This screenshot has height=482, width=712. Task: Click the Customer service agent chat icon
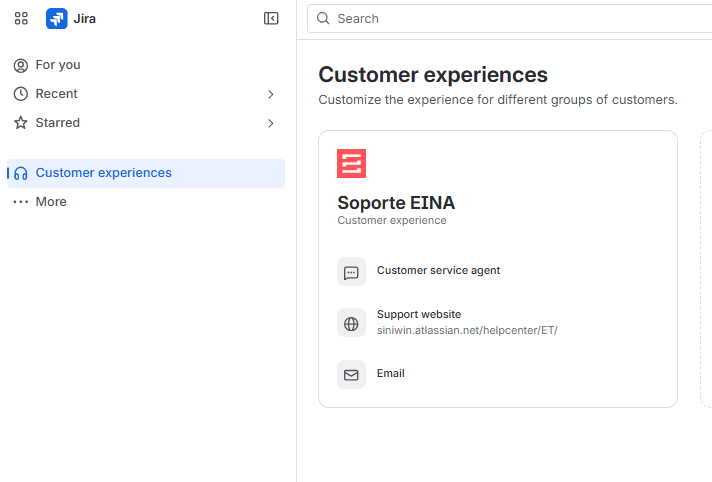pos(351,272)
